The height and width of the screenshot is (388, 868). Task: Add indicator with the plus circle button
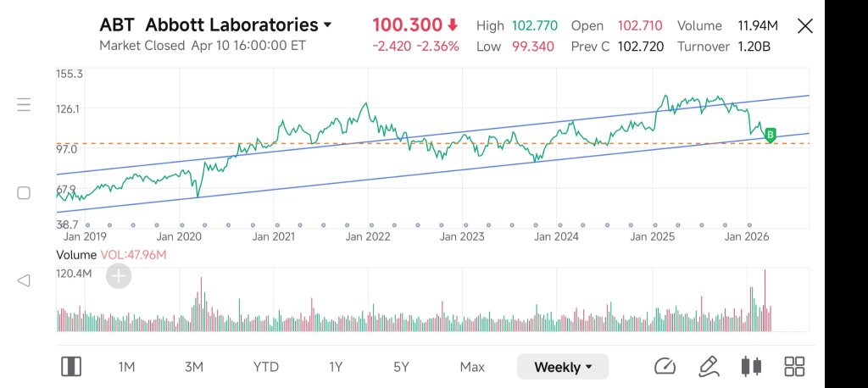click(x=119, y=275)
